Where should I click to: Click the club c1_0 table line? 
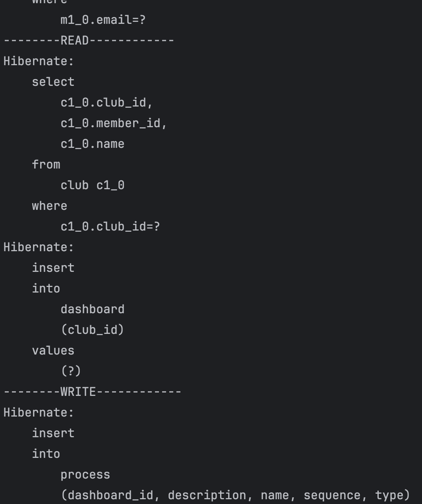pyautogui.click(x=92, y=185)
